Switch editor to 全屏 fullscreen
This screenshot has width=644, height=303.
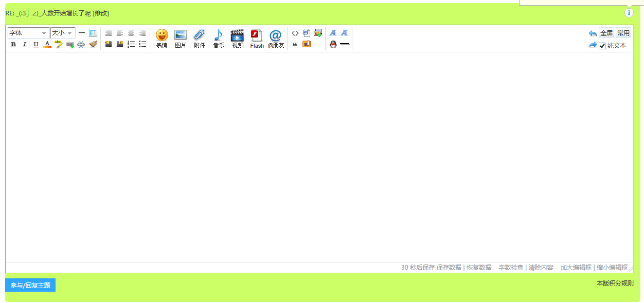606,33
